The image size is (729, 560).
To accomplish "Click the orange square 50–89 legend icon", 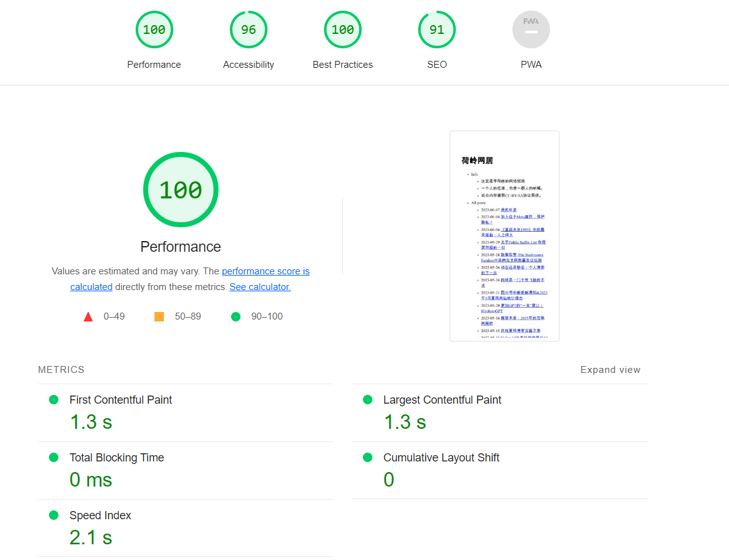I will [159, 317].
